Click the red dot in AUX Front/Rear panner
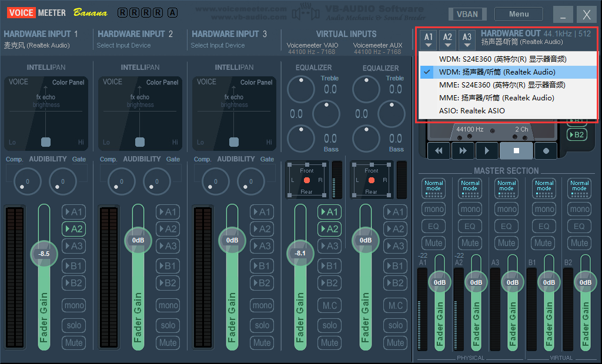 tap(372, 180)
